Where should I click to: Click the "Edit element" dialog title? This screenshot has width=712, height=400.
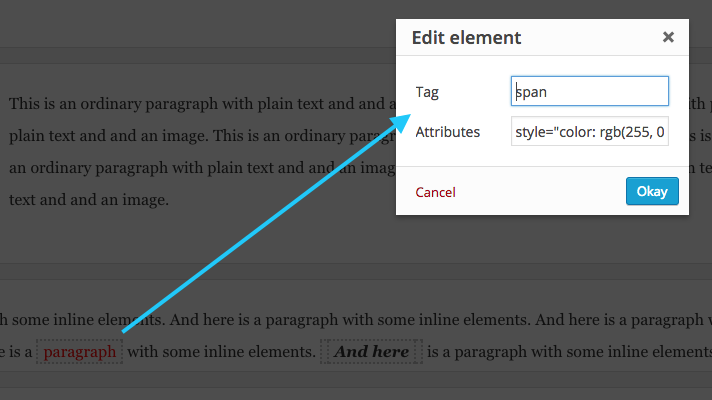(466, 38)
